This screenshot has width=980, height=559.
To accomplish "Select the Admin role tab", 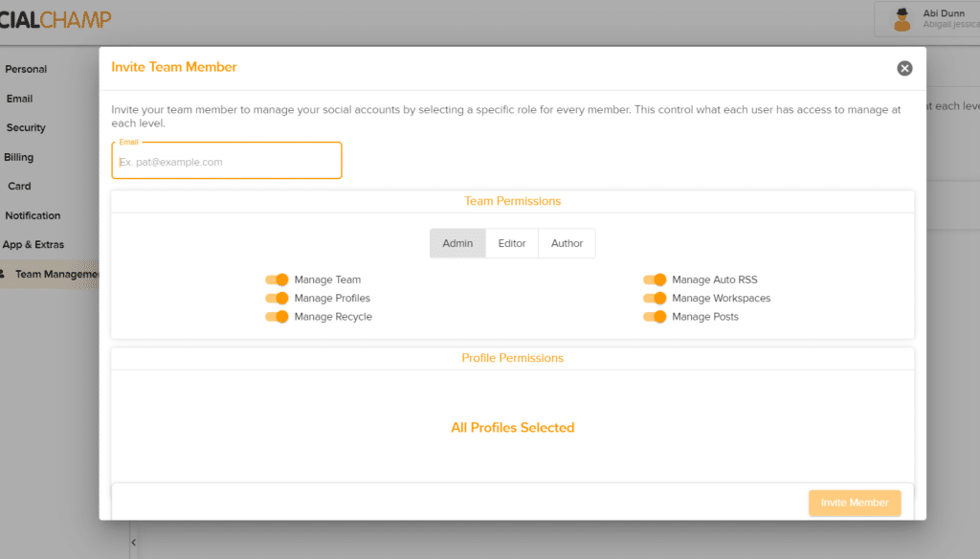I will 457,243.
